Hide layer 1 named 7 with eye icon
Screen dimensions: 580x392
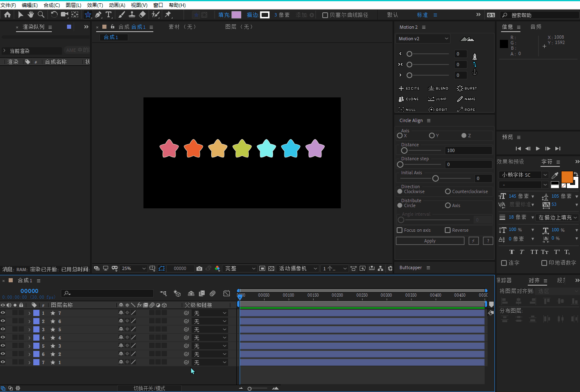coord(3,313)
